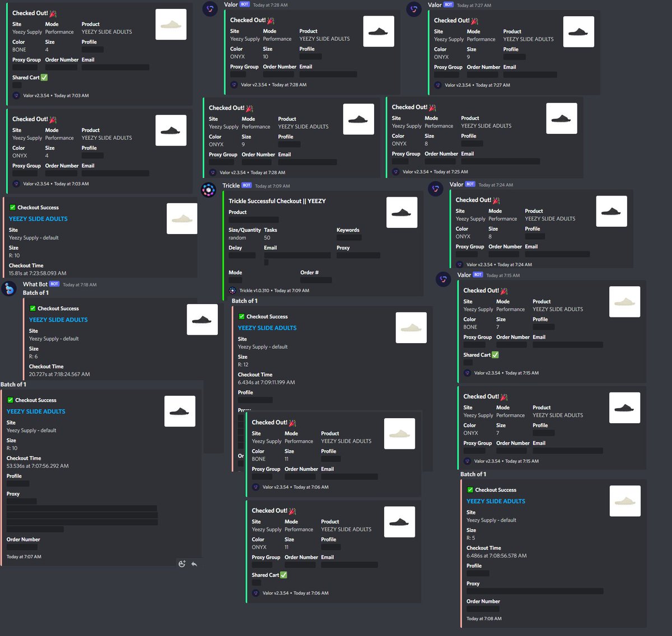Click green check emoji in R: 12 Checkout Success
The height and width of the screenshot is (636, 672).
click(242, 316)
